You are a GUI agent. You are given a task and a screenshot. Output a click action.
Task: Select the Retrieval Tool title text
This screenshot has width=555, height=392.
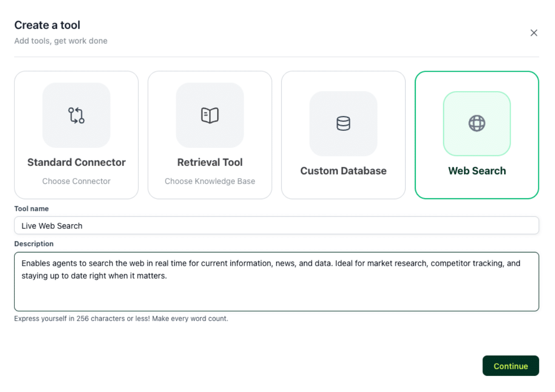[x=210, y=162]
